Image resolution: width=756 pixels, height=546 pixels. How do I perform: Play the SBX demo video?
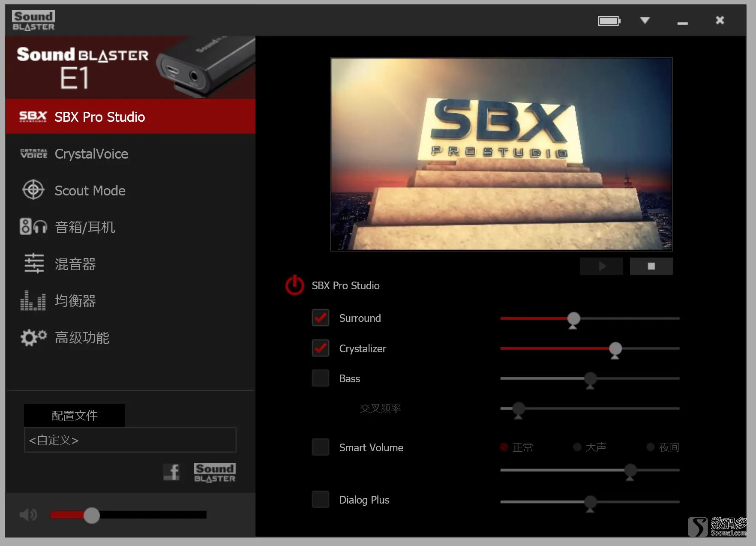602,266
